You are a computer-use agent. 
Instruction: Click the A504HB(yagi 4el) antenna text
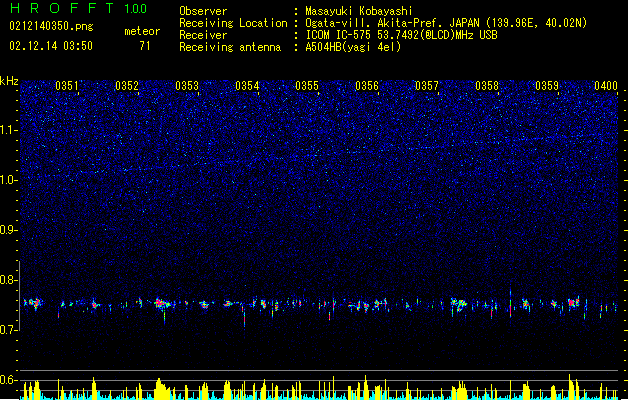(353, 47)
